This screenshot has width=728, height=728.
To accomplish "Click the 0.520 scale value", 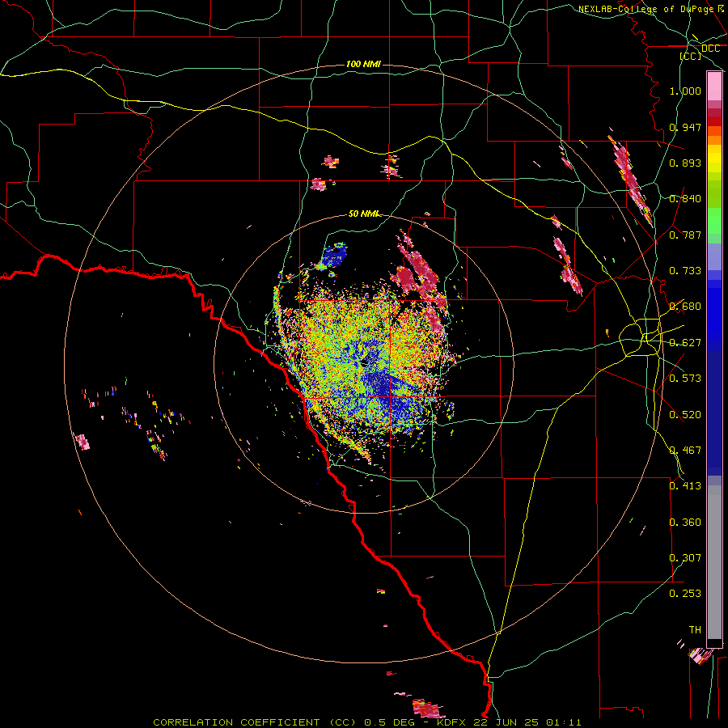I will (685, 415).
